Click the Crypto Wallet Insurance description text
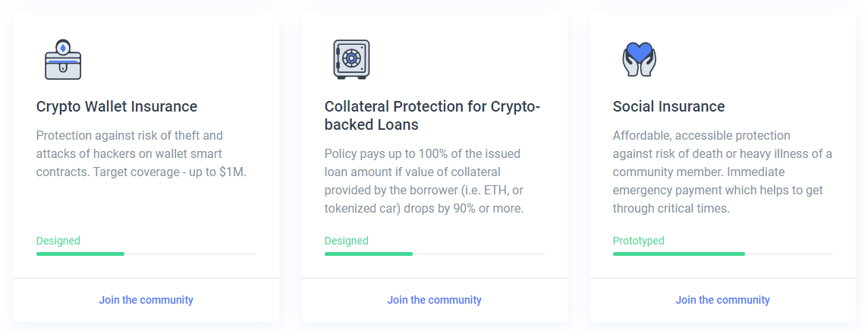Image resolution: width=868 pixels, height=331 pixels. 141,153
